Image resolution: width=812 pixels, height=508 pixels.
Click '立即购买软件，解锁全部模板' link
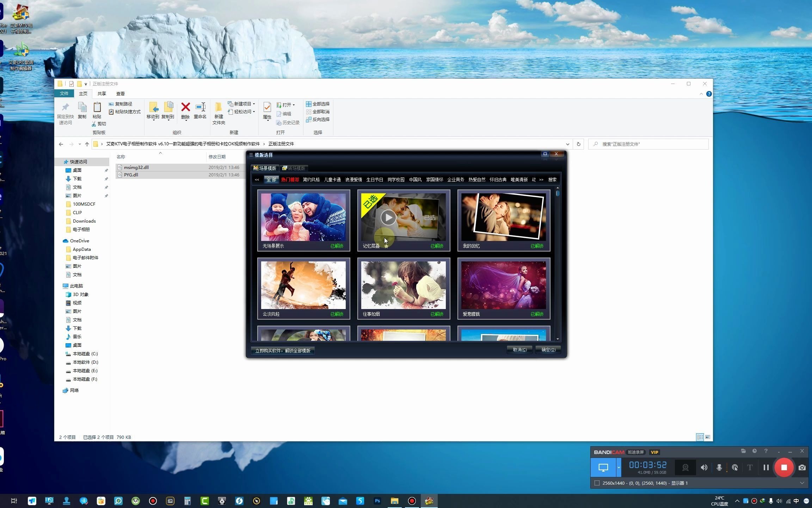click(x=282, y=351)
